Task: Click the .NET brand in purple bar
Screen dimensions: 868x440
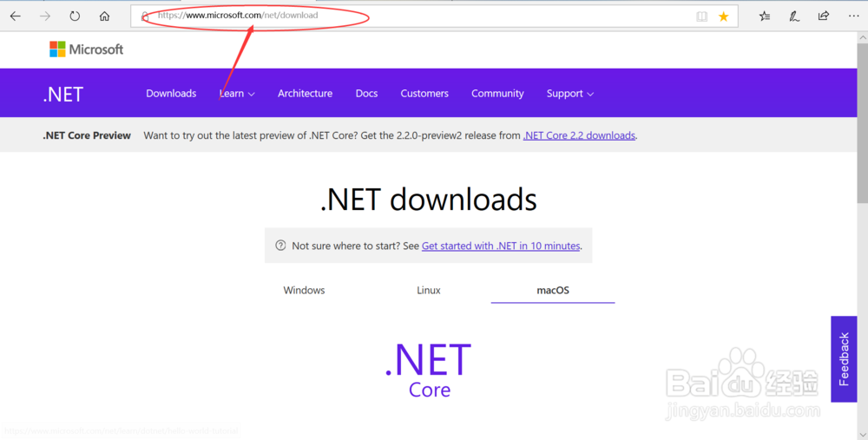Action: pos(63,95)
